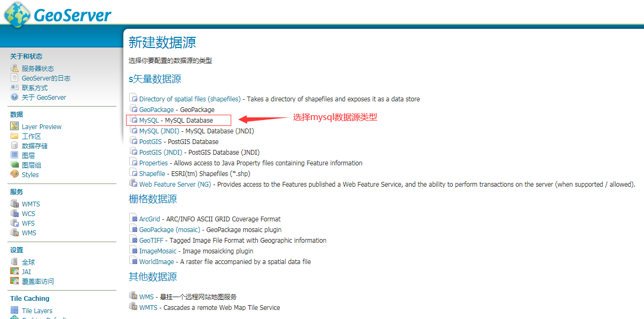Click the 图层组 layer group icon

[x=14, y=165]
